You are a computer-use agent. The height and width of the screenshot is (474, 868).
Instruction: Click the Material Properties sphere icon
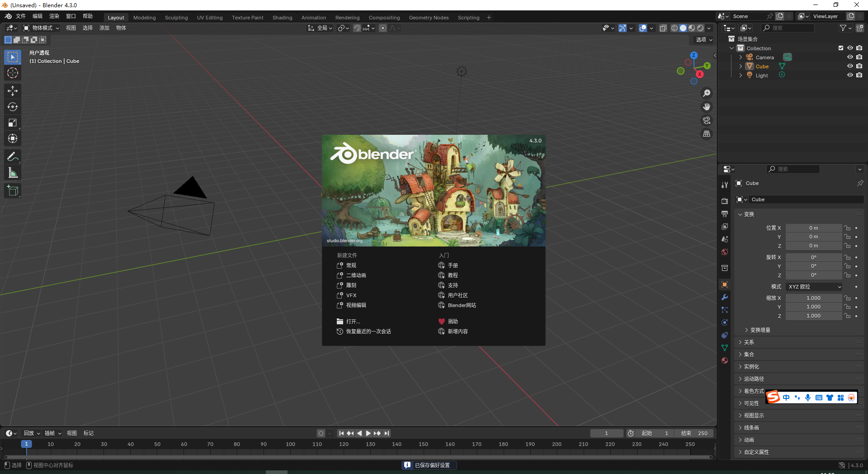pos(724,360)
